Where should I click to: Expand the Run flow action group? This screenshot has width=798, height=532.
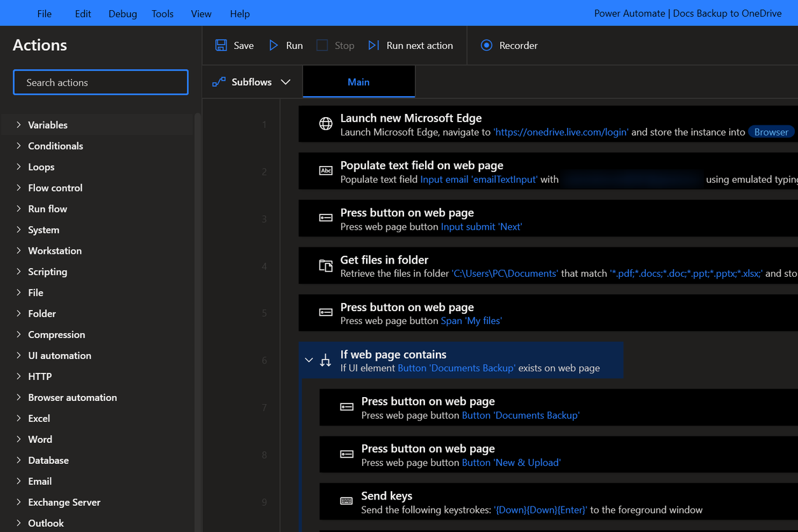[18, 209]
